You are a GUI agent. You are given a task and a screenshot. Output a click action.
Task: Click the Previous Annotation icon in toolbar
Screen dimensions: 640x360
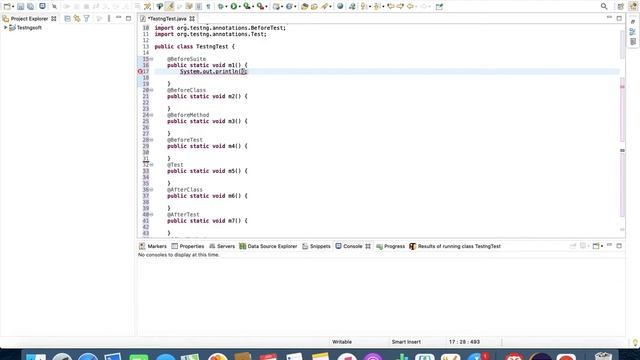click(x=377, y=7)
